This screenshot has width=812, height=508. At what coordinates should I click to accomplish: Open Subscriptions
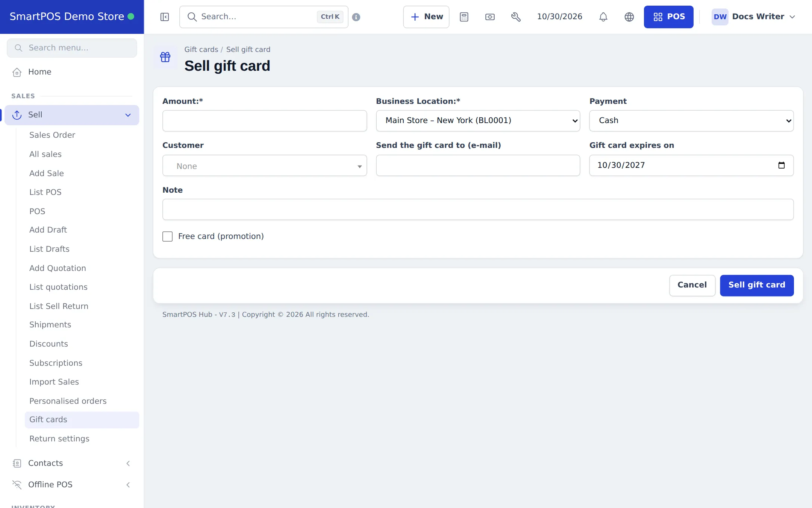pyautogui.click(x=56, y=363)
